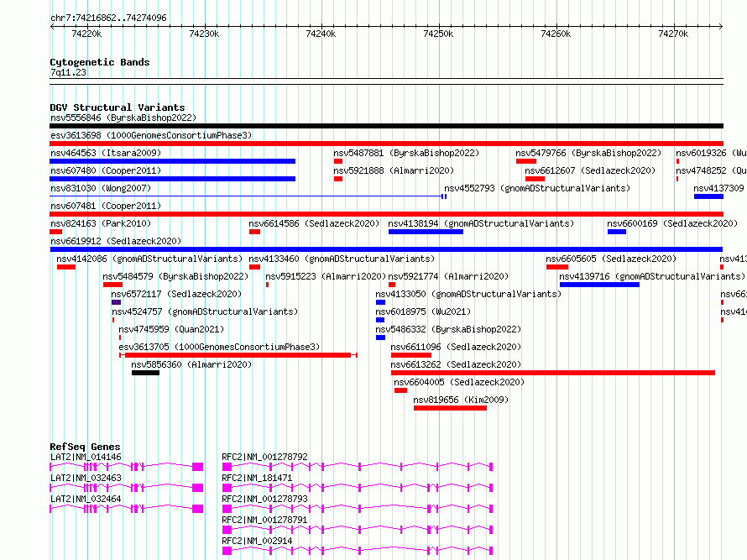Screen dimensions: 747x560
Task: Click the nsv5556846 (ByrskaBishop2022) black variant bar
Action: 386,126
